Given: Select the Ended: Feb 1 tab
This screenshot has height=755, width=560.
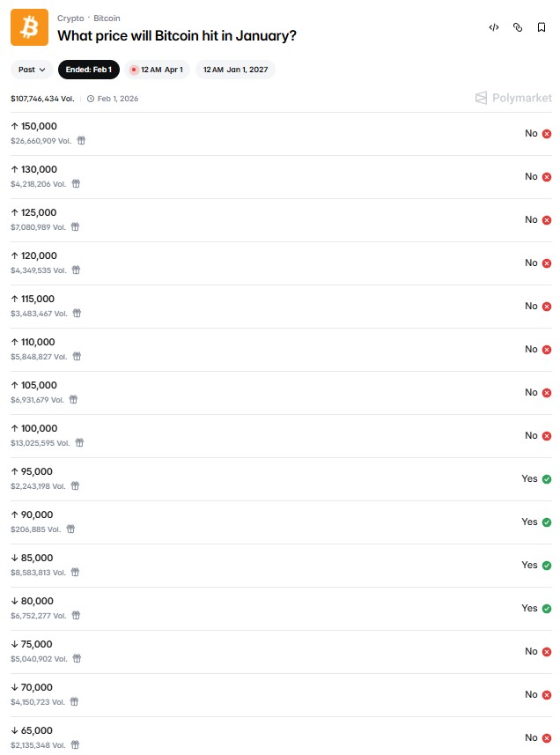Looking at the screenshot, I should point(89,70).
